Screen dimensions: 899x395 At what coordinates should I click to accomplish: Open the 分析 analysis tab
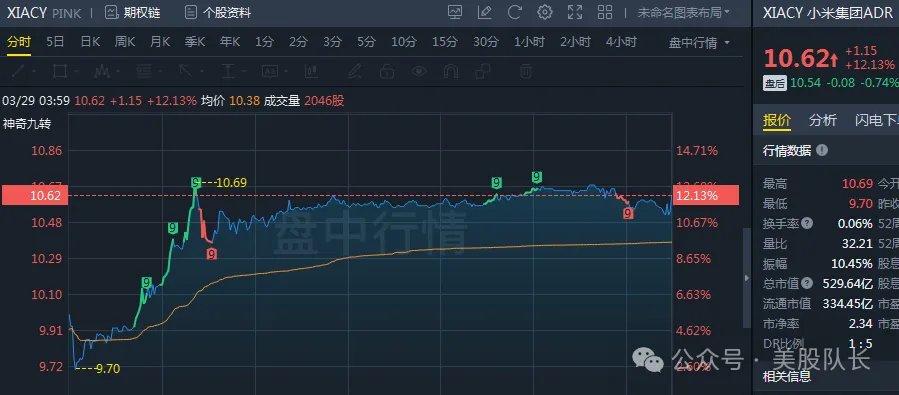(x=823, y=120)
